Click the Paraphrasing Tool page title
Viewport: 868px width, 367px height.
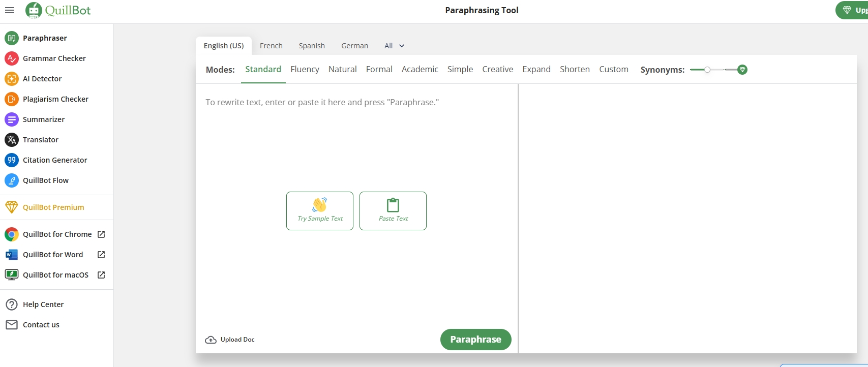[x=482, y=10]
